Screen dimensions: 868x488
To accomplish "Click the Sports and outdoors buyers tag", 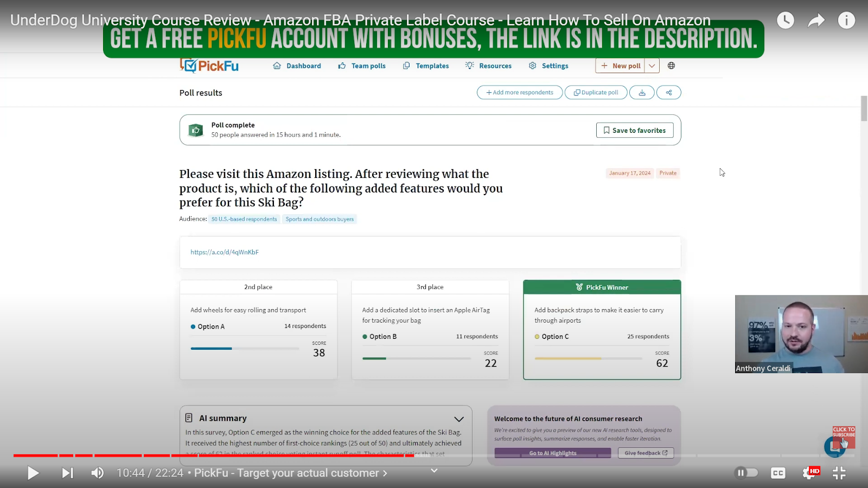I will pyautogui.click(x=320, y=219).
